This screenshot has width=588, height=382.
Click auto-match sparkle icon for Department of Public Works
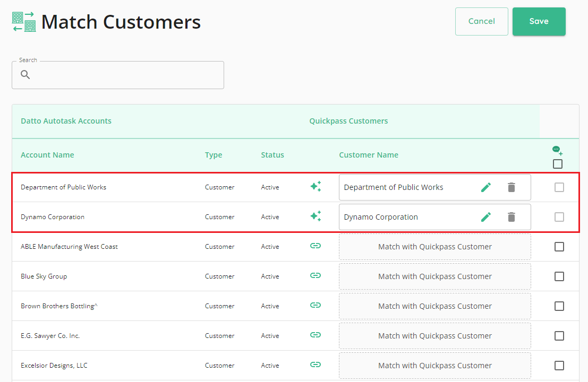pos(316,186)
